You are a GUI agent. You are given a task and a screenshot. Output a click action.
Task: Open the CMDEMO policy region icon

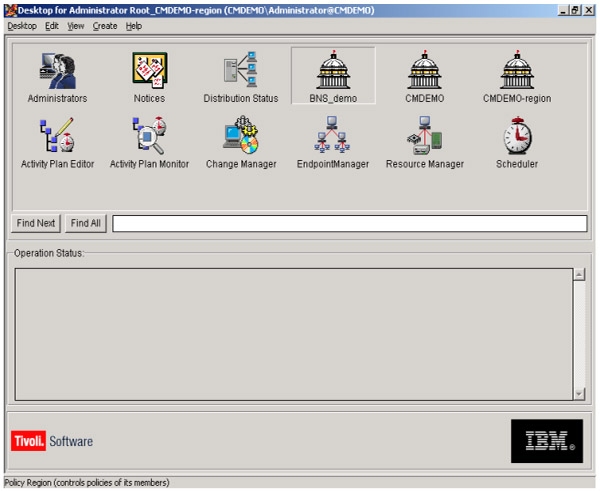click(x=424, y=71)
